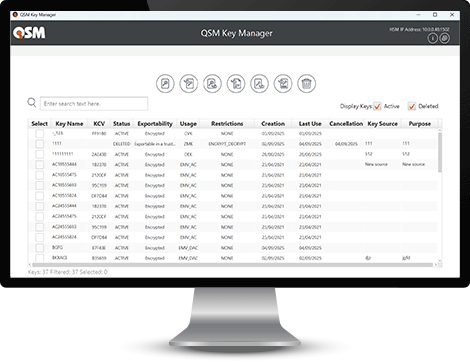Click the Cancellation column header

(346, 124)
